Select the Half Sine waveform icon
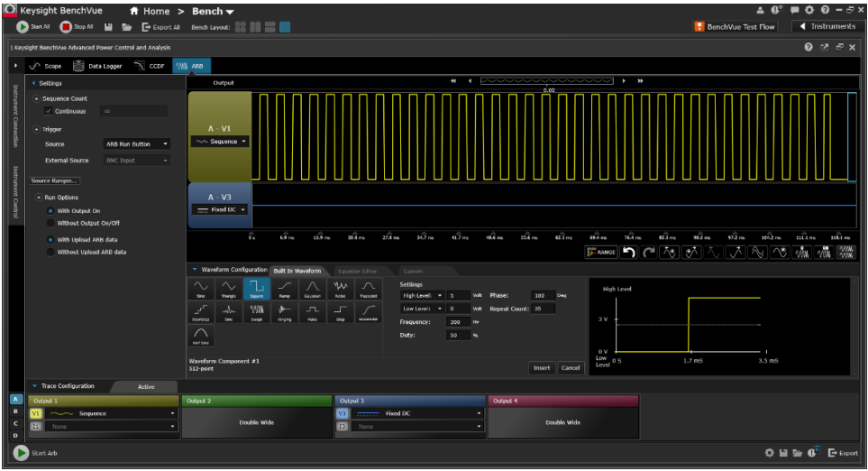Image resolution: width=868 pixels, height=471 pixels. pos(200,336)
